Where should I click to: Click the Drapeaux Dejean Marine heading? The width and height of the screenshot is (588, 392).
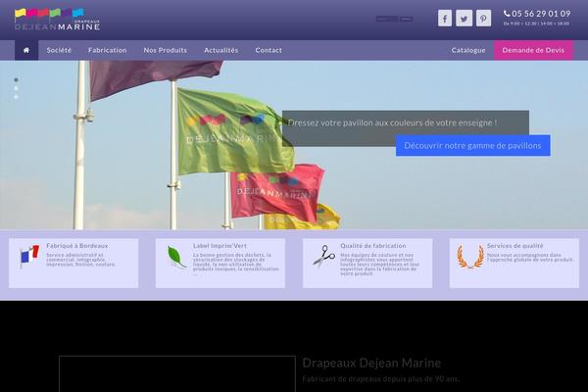pyautogui.click(x=371, y=364)
